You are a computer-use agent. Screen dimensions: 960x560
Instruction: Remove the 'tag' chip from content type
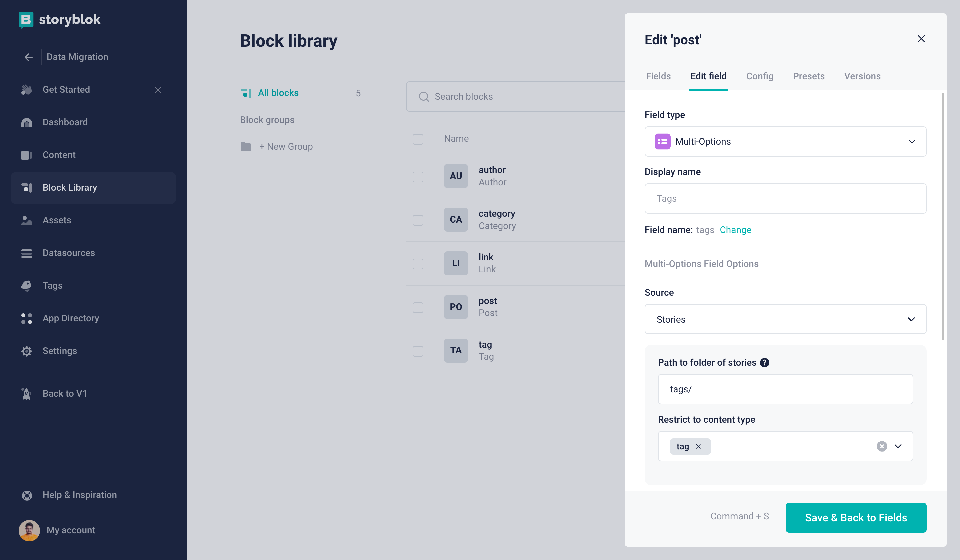(x=698, y=446)
